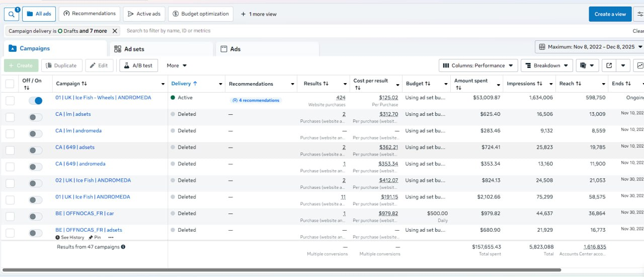
Task: Open the export share icon button
Action: pyautogui.click(x=609, y=65)
